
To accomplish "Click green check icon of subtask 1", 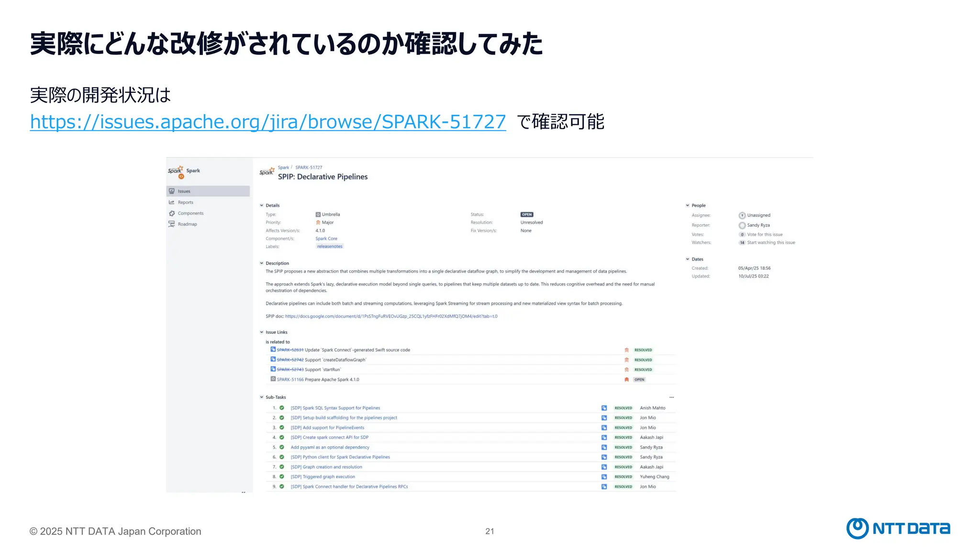I will click(x=282, y=408).
